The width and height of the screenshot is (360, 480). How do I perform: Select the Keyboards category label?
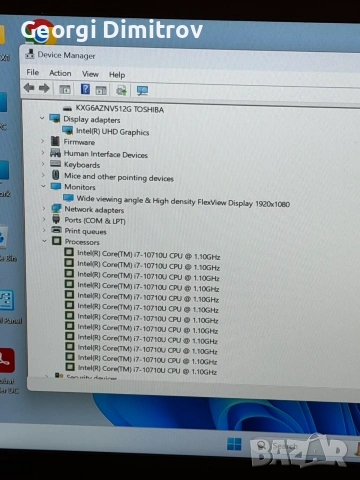82,165
